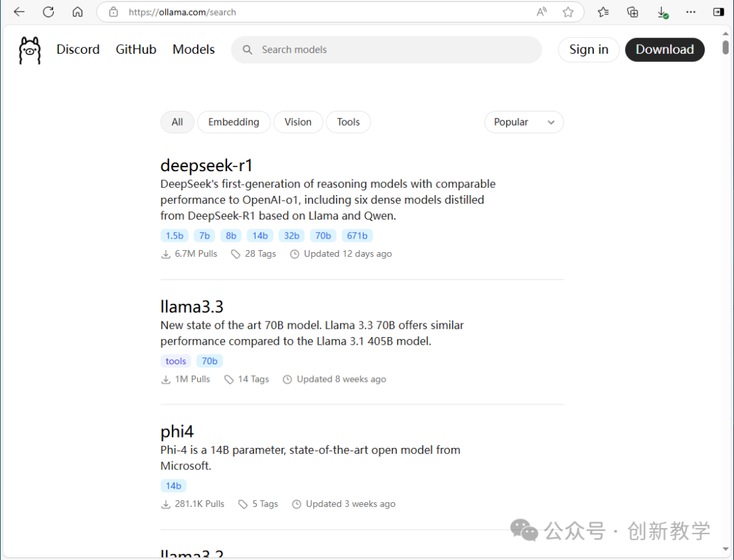734x560 pixels.
Task: Open browser collections icon
Action: point(633,12)
